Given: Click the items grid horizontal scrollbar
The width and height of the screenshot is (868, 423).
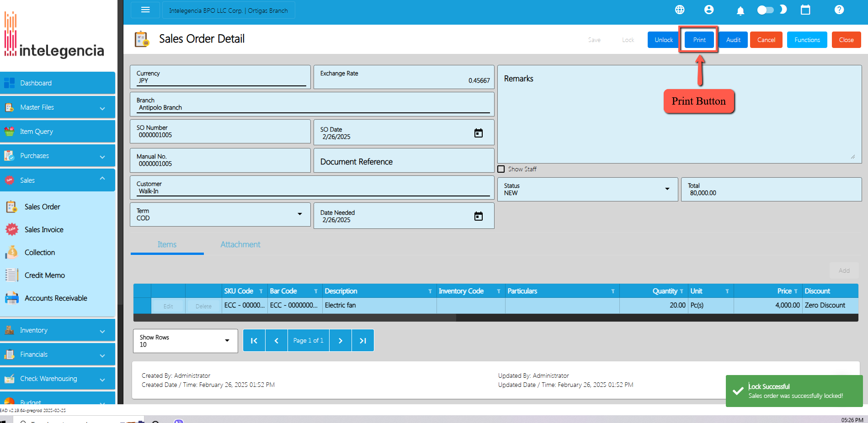Looking at the screenshot, I should coord(295,318).
